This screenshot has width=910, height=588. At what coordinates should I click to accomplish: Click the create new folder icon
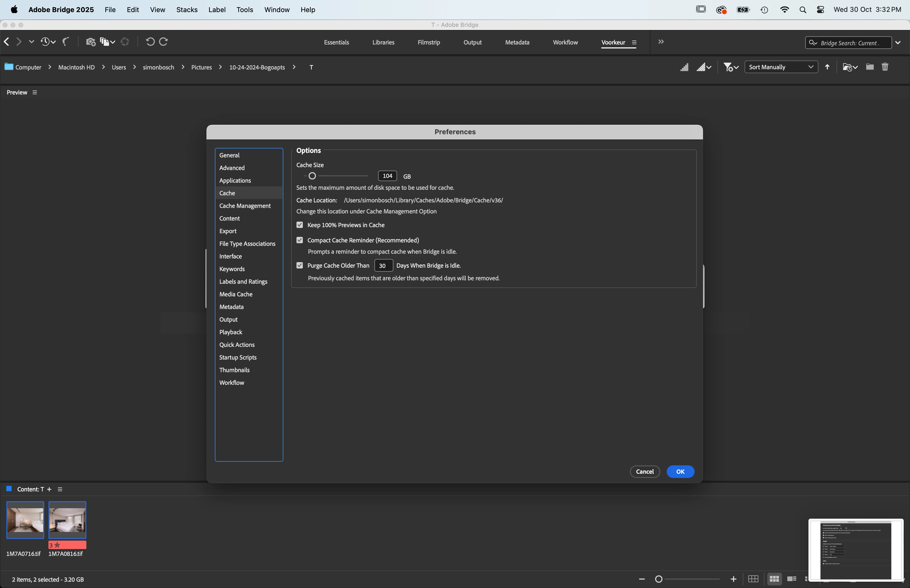[869, 67]
